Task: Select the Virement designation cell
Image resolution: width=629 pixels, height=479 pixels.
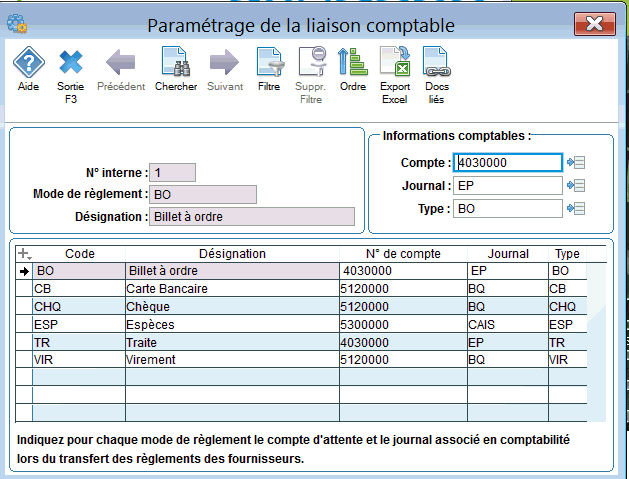Action: [x=232, y=359]
